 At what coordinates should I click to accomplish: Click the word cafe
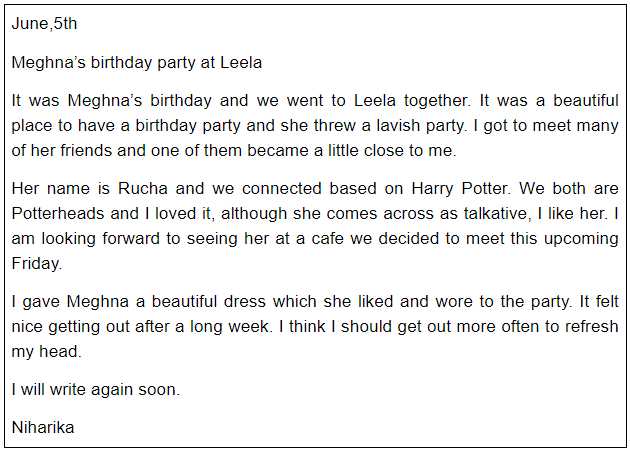pos(327,239)
